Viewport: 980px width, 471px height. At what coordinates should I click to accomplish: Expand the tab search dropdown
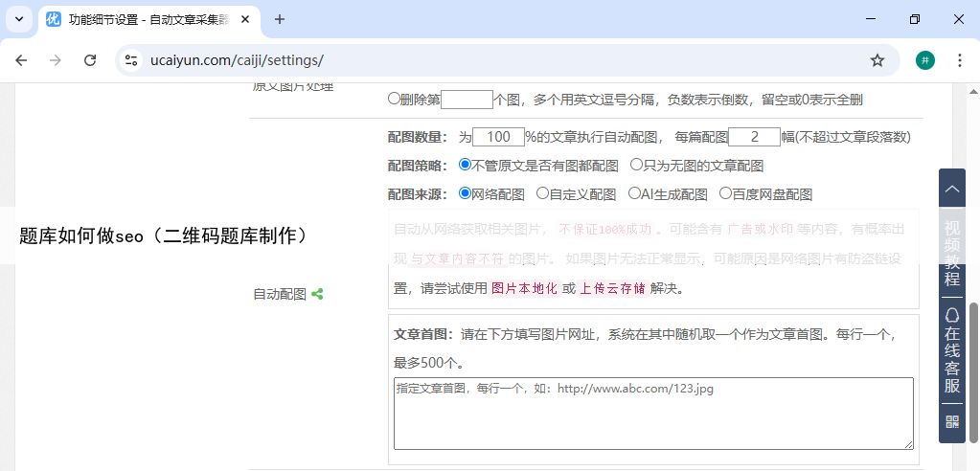(x=19, y=19)
